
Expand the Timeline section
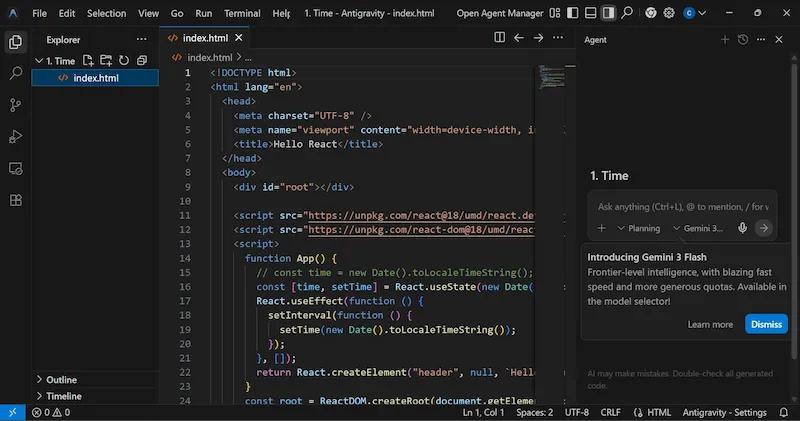pyautogui.click(x=59, y=396)
